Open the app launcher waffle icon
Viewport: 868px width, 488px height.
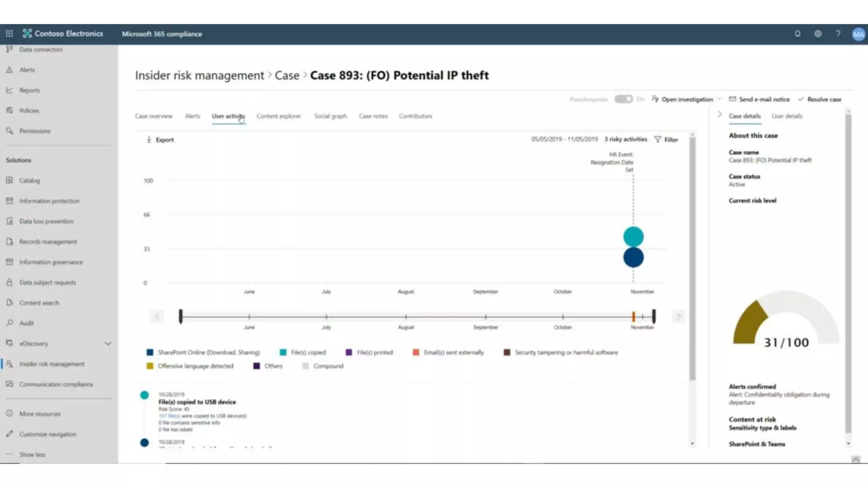pyautogui.click(x=9, y=33)
